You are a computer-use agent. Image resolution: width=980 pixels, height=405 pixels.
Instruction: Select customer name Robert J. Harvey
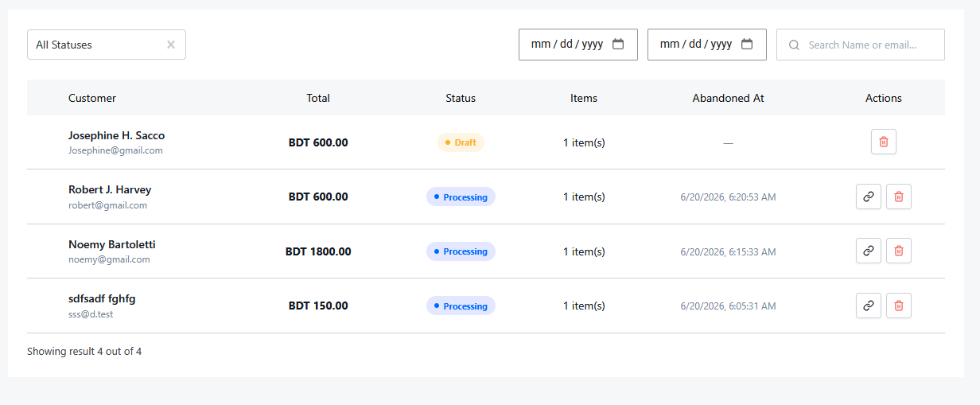[x=110, y=189]
